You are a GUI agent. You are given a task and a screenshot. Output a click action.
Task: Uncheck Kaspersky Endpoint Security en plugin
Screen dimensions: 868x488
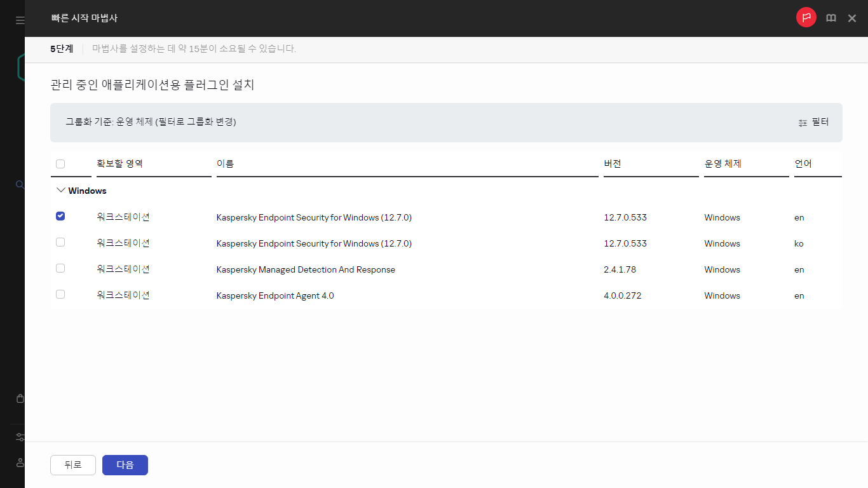(60, 216)
